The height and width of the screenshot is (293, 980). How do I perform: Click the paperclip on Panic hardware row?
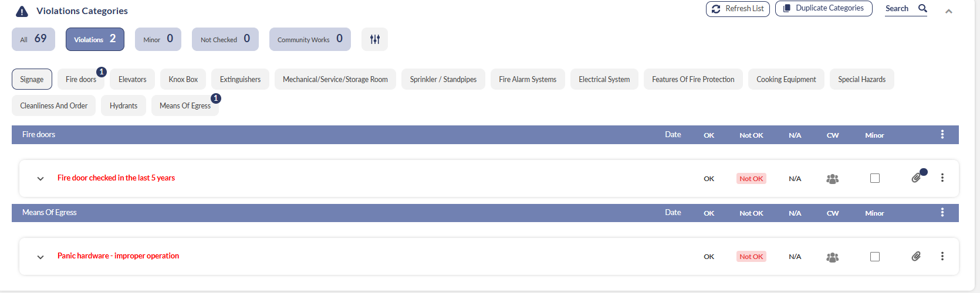[x=915, y=256]
